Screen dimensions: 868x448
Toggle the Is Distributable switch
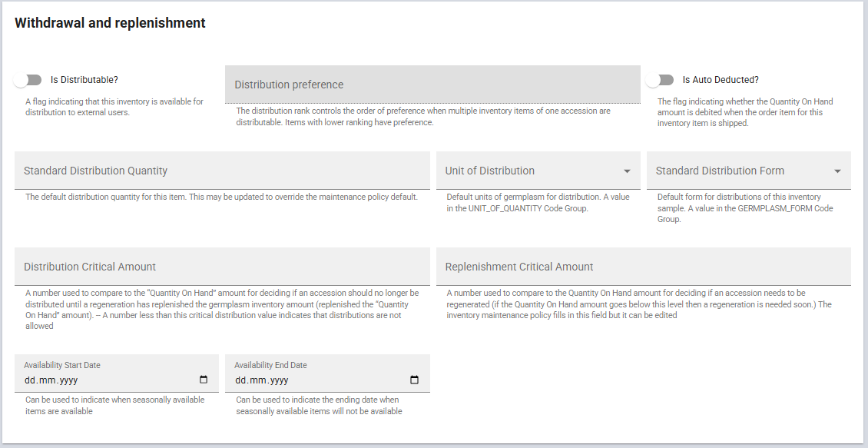pos(31,80)
